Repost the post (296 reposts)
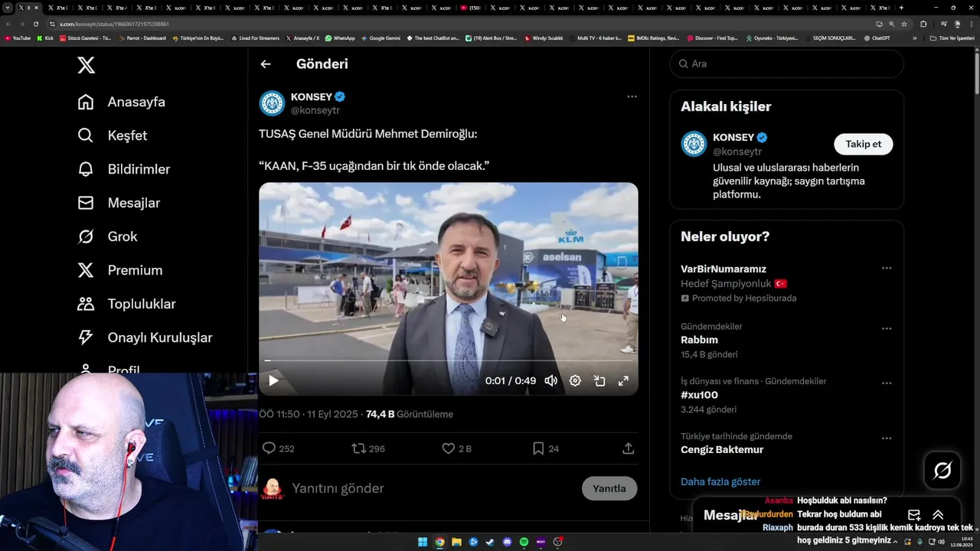980x551 pixels. click(x=368, y=448)
